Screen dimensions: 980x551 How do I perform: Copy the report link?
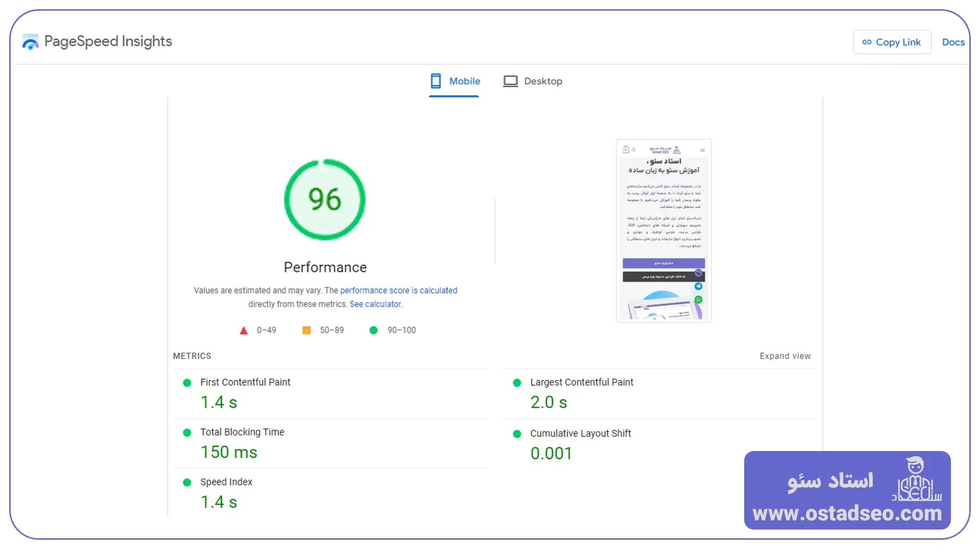pos(892,42)
